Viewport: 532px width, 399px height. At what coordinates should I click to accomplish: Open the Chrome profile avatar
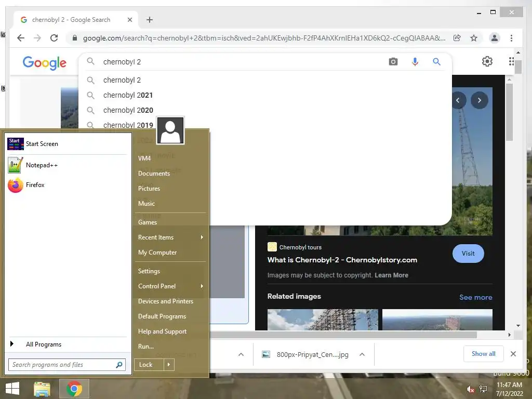pos(495,38)
